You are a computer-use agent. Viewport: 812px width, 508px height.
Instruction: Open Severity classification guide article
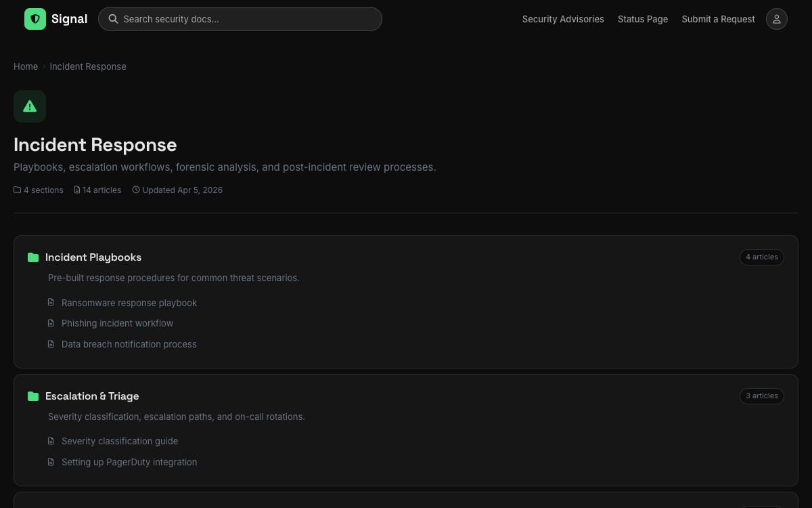coord(120,441)
